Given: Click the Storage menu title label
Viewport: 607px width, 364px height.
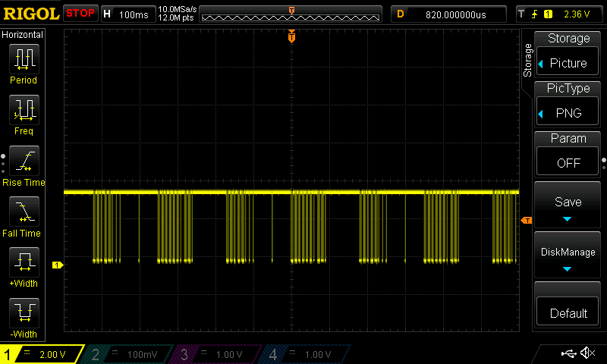Looking at the screenshot, I should click(568, 38).
